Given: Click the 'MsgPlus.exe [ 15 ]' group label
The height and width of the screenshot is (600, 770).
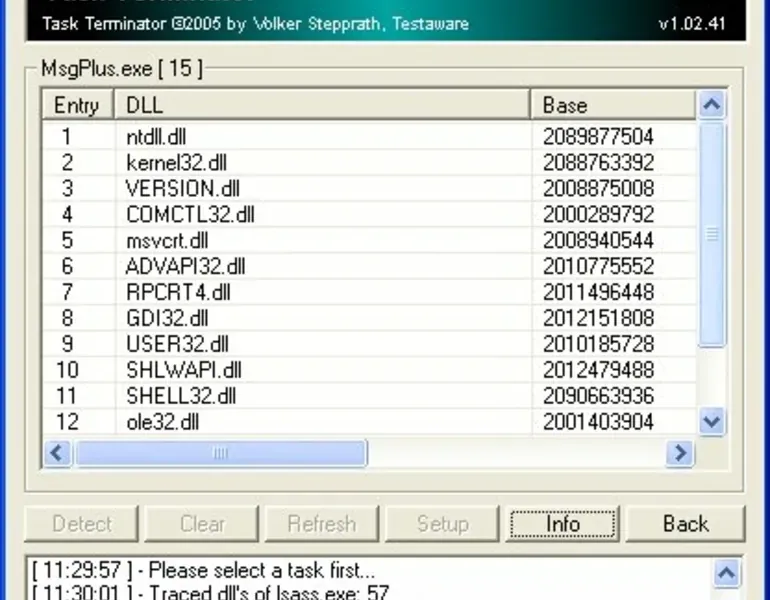Looking at the screenshot, I should [x=121, y=68].
